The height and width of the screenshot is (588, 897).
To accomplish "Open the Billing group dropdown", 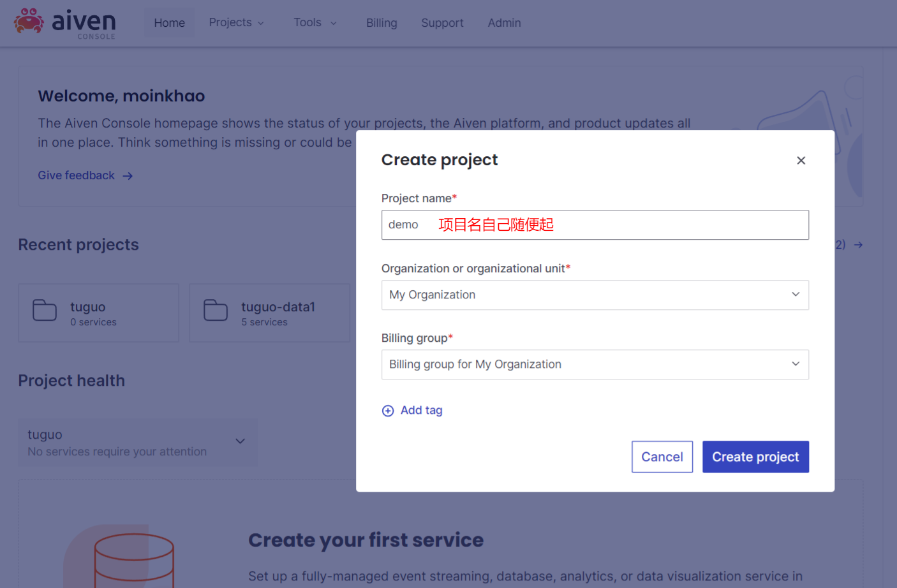I will (595, 365).
